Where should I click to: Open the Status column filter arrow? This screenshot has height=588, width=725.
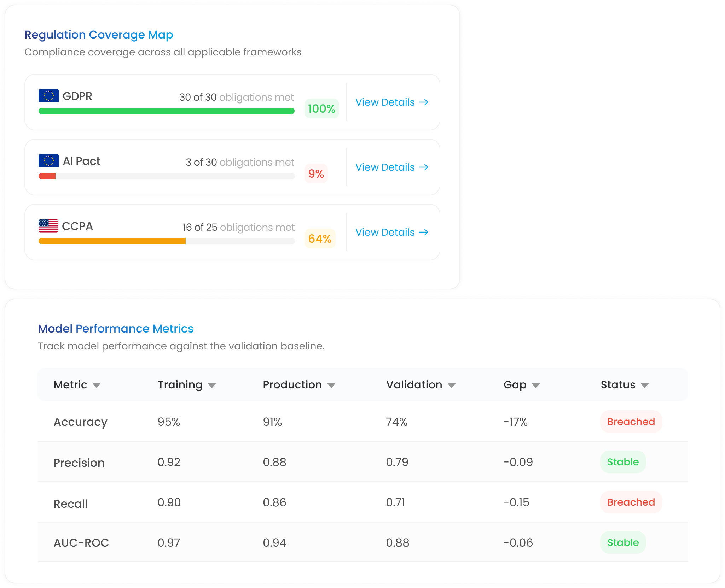pyautogui.click(x=645, y=385)
